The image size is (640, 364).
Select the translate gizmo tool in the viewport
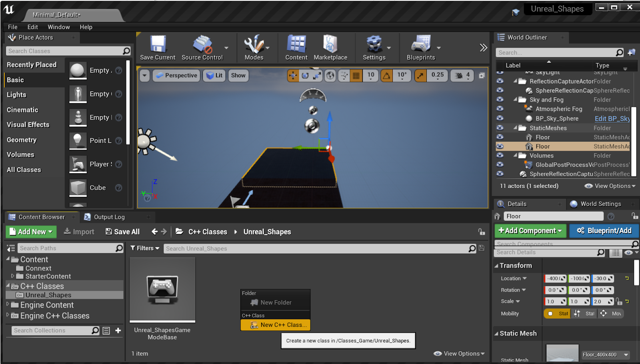[x=293, y=75]
